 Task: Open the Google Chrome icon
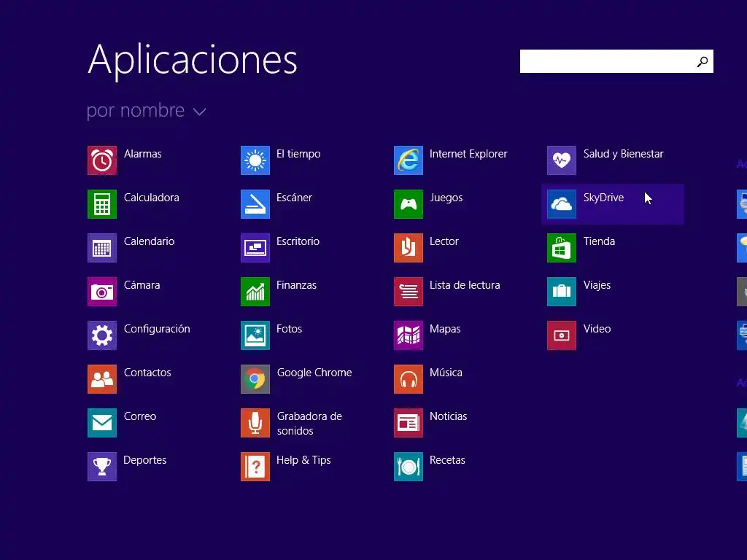[x=255, y=379]
